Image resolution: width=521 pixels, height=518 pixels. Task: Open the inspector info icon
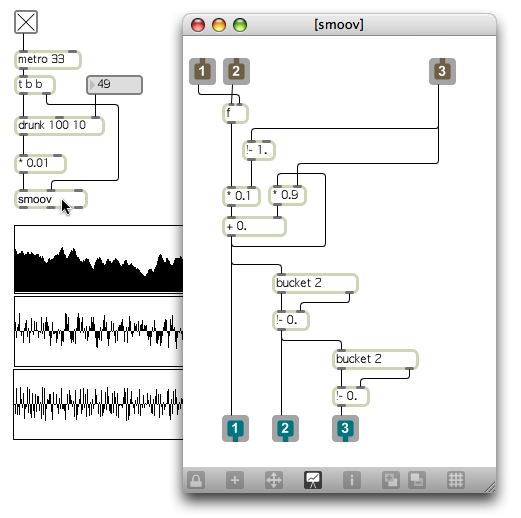[352, 480]
